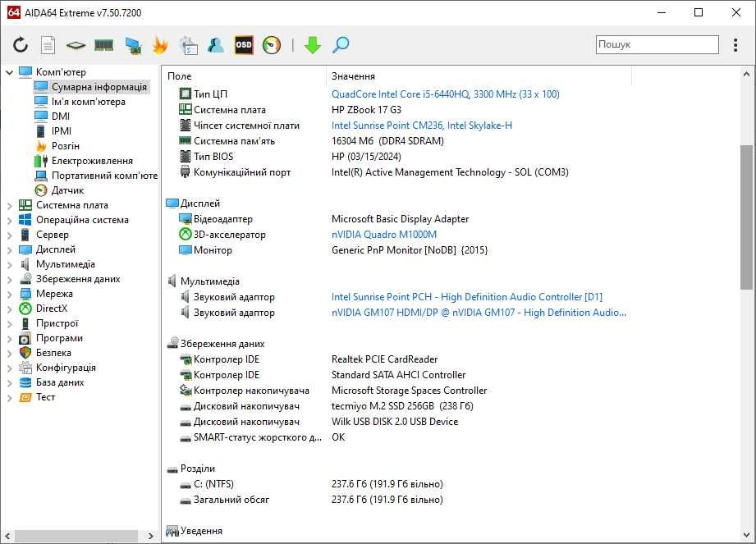
Task: Open Безпека tree item
Action: 53,353
